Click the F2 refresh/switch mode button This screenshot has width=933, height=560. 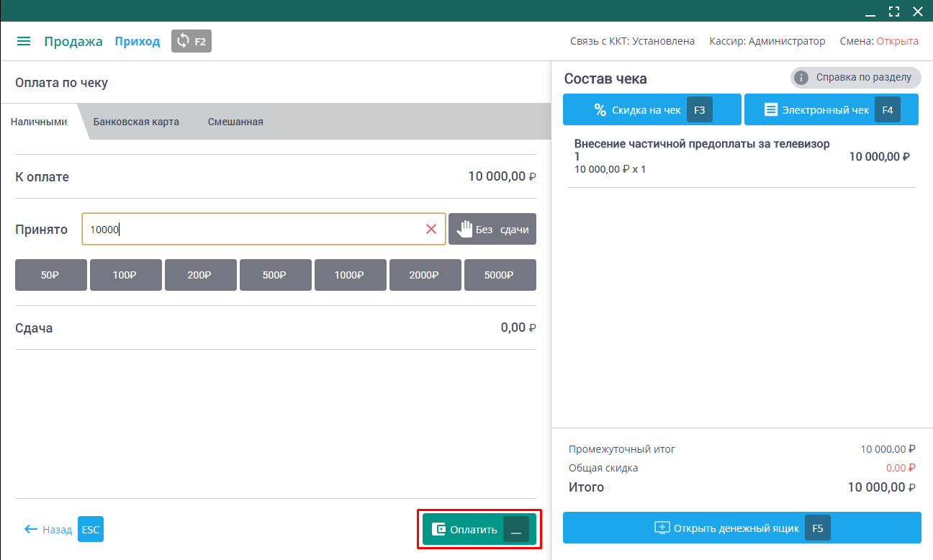(191, 41)
